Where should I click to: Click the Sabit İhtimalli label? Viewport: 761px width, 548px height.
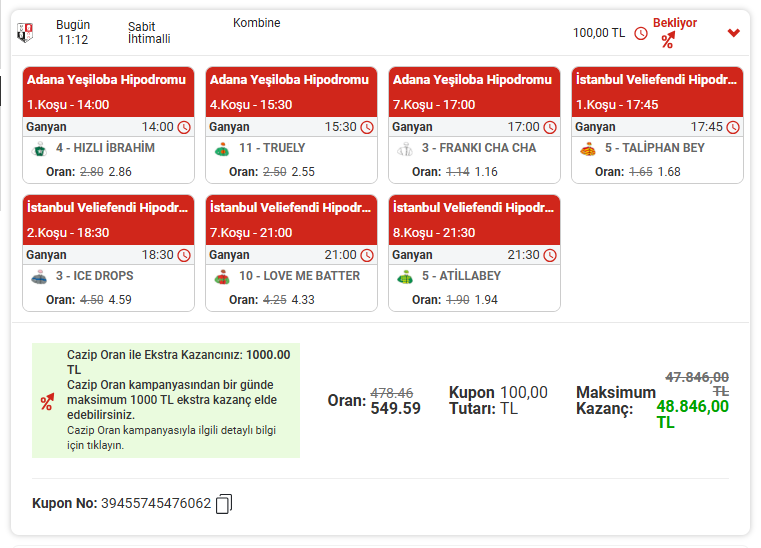[149, 33]
